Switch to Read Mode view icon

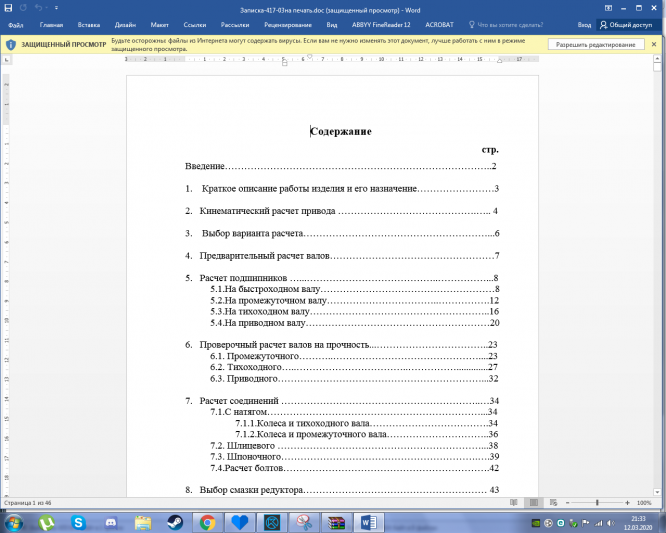click(x=514, y=503)
